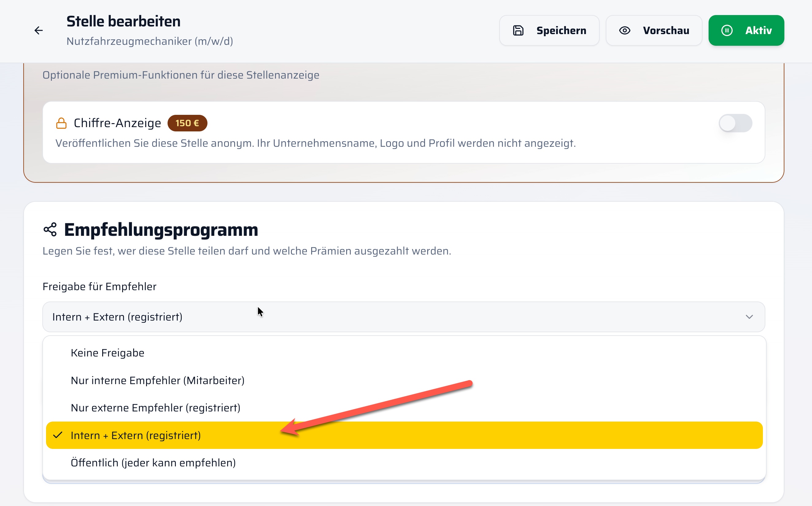Go back using the left arrow icon

tap(39, 30)
